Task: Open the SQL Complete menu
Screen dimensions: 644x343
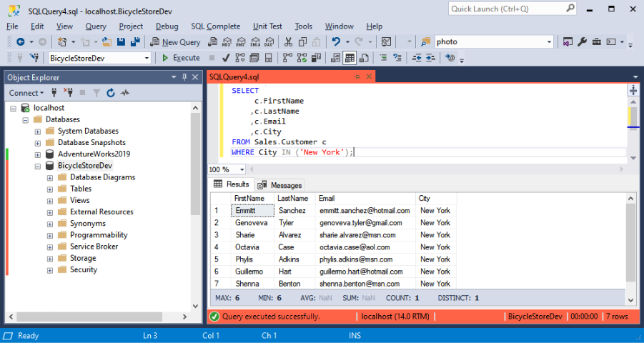Action: [x=215, y=26]
